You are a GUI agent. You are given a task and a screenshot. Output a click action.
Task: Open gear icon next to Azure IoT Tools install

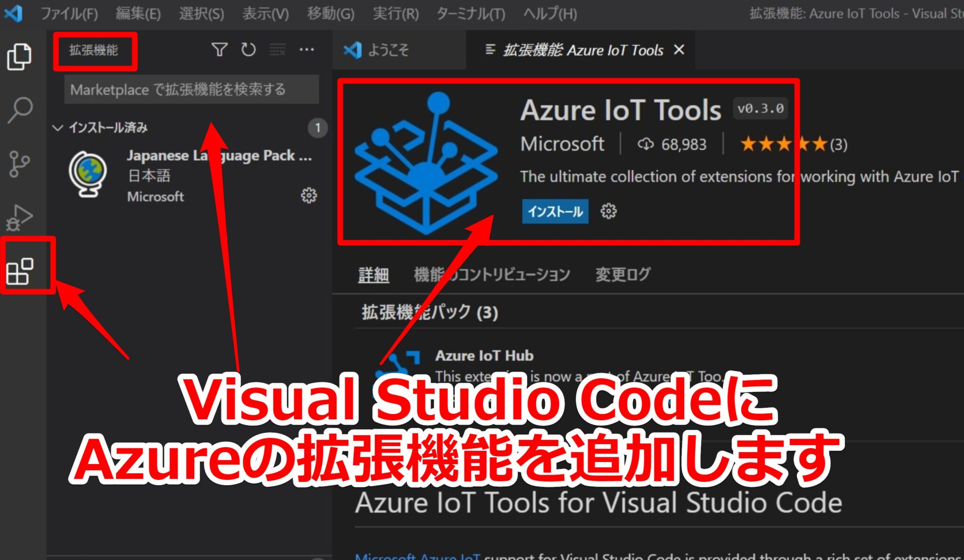coord(610,212)
